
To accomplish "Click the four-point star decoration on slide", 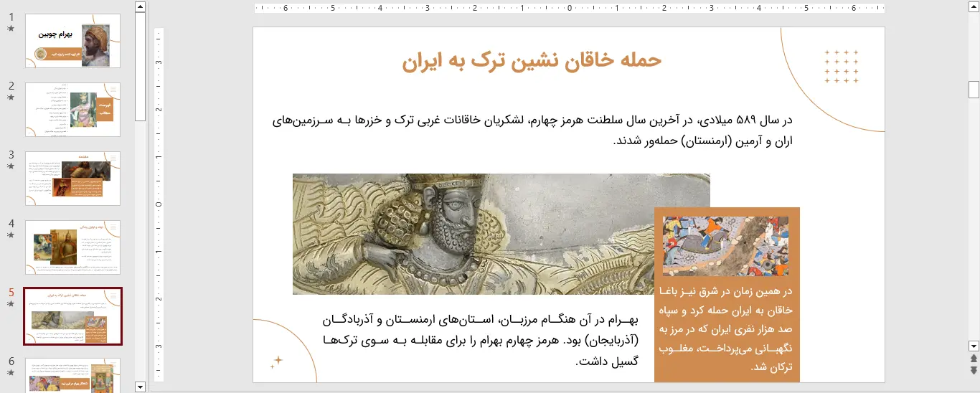I will [x=277, y=361].
